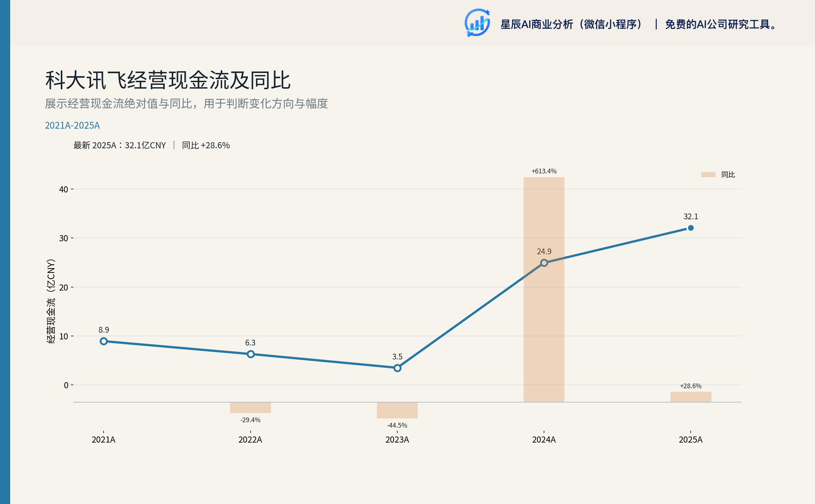This screenshot has height=504, width=815.
Task: Click the 同比 +28.6% summary text
Action: [x=206, y=145]
